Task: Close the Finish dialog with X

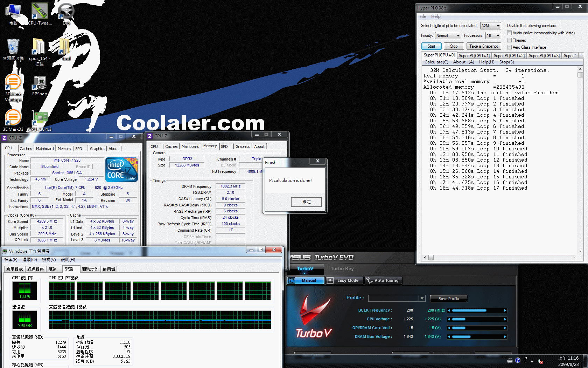Action: [317, 161]
